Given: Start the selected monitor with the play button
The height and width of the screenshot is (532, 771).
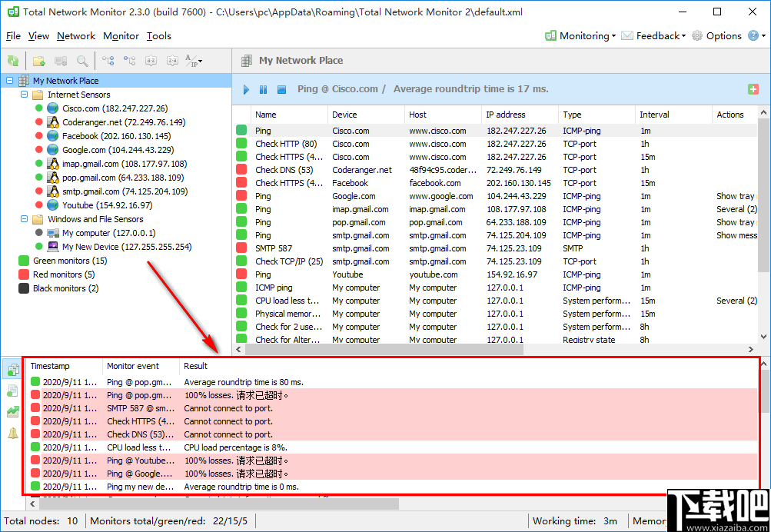Looking at the screenshot, I should tap(245, 89).
